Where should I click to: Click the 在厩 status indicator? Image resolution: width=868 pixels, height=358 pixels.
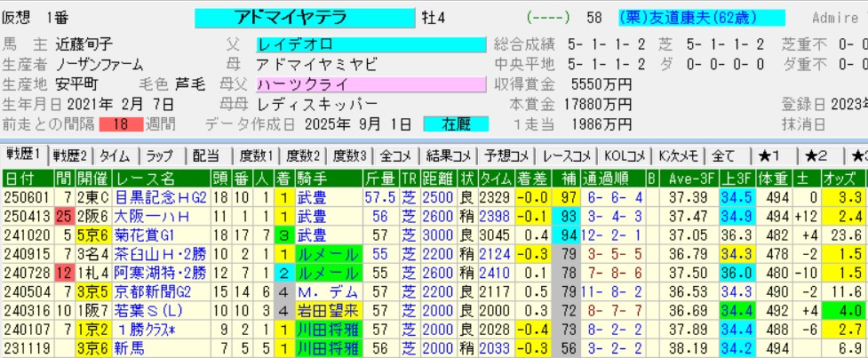coord(456,123)
